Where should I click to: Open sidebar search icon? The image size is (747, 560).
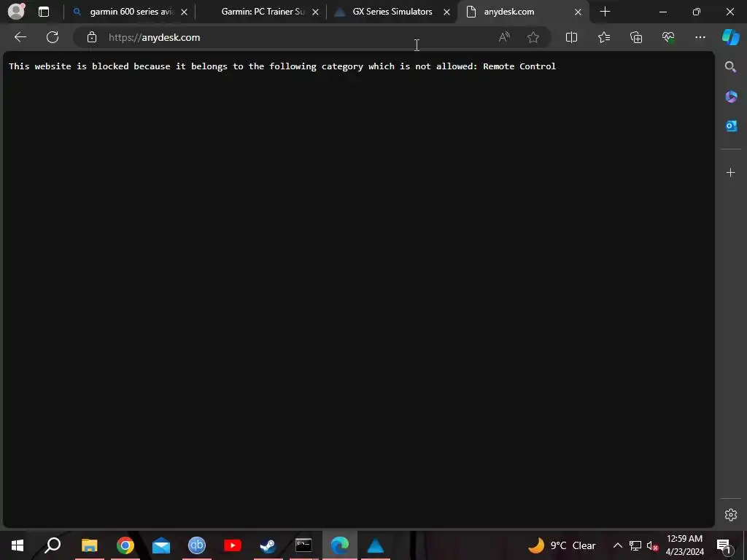click(731, 67)
